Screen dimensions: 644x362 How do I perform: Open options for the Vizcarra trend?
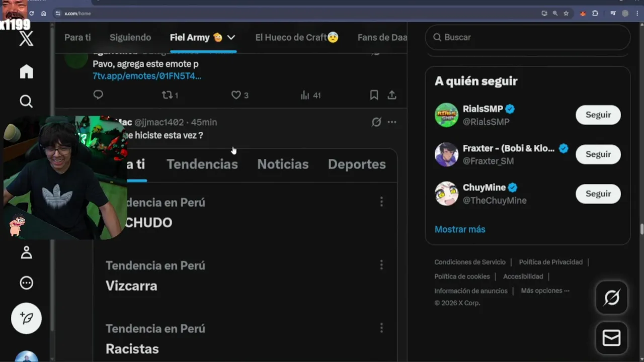pyautogui.click(x=381, y=264)
